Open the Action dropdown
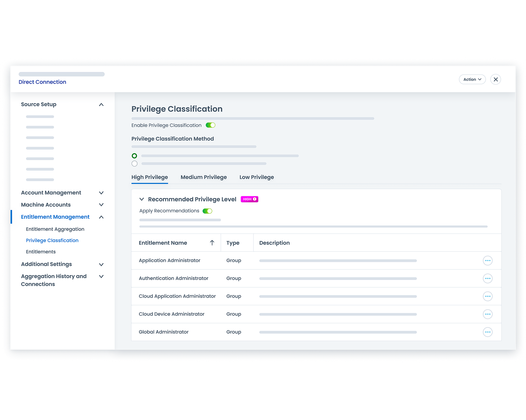This screenshot has height=420, width=526. click(x=472, y=79)
